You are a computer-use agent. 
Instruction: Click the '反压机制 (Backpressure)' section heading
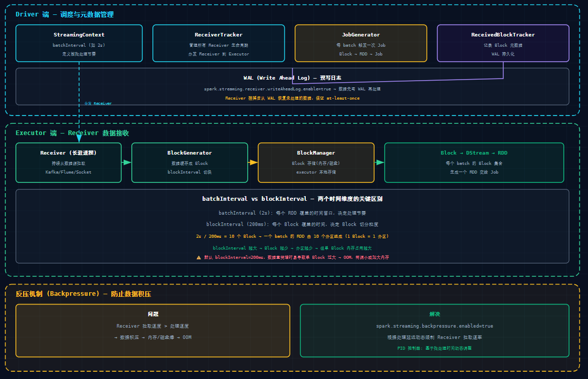83,294
